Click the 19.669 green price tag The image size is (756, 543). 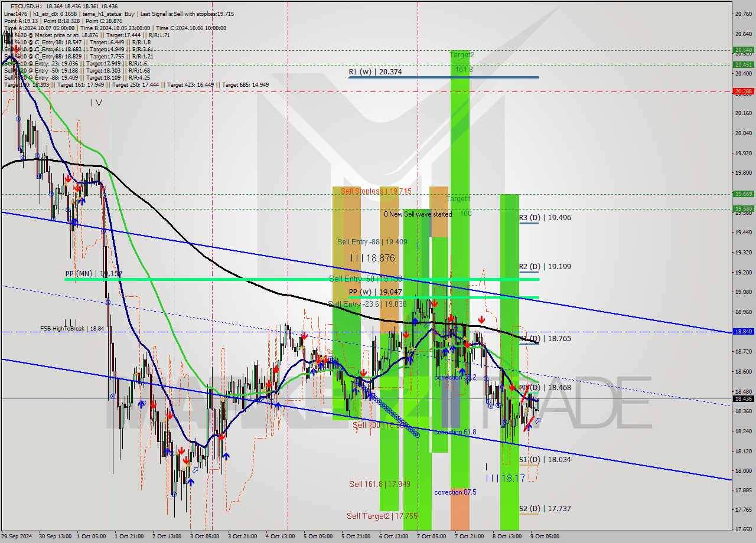(x=743, y=194)
